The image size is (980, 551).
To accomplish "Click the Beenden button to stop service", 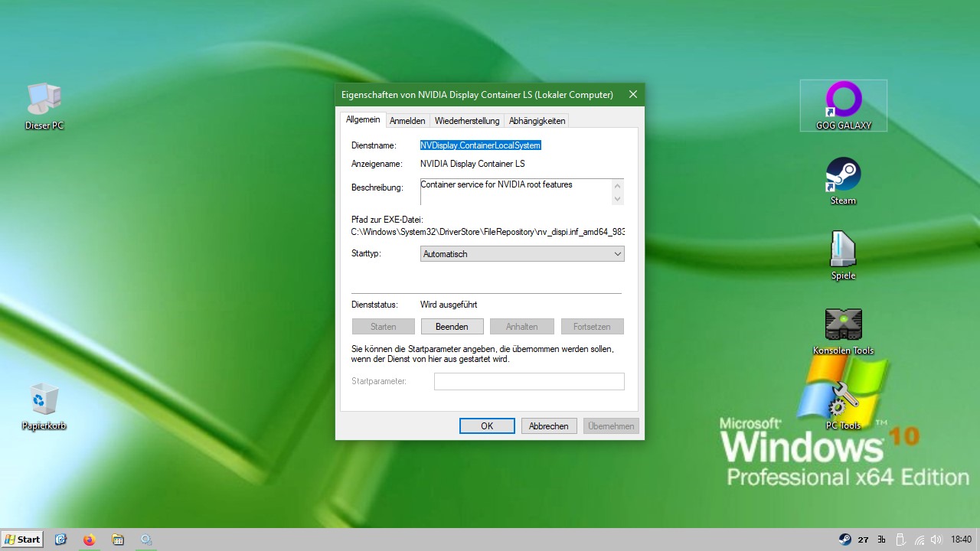I will pos(452,327).
